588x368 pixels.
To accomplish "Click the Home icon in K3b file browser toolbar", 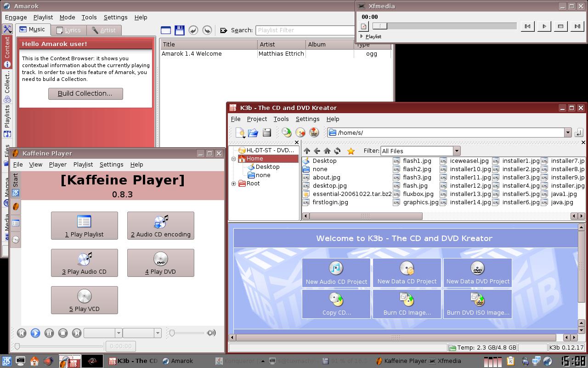I will click(327, 151).
